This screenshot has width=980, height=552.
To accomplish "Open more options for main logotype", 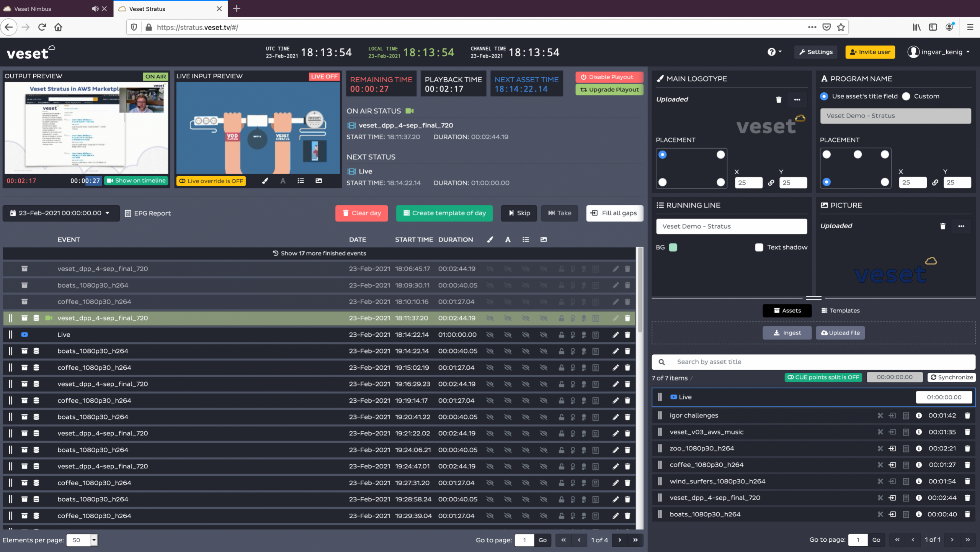I will 797,100.
